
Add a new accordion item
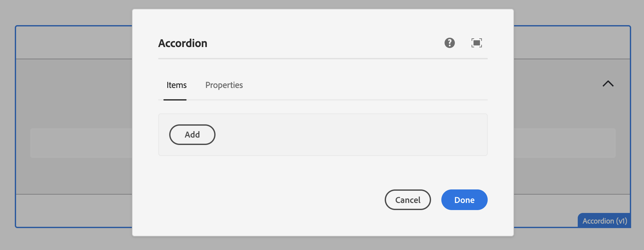pyautogui.click(x=192, y=134)
